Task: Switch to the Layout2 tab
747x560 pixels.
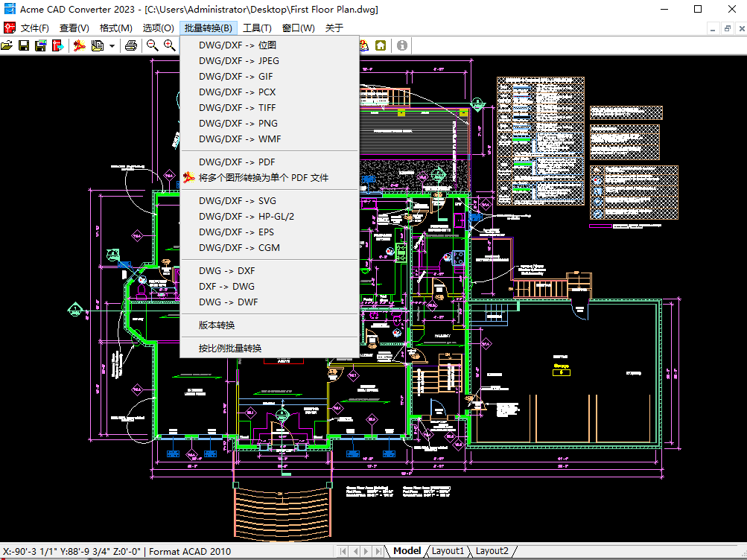Action: click(492, 551)
